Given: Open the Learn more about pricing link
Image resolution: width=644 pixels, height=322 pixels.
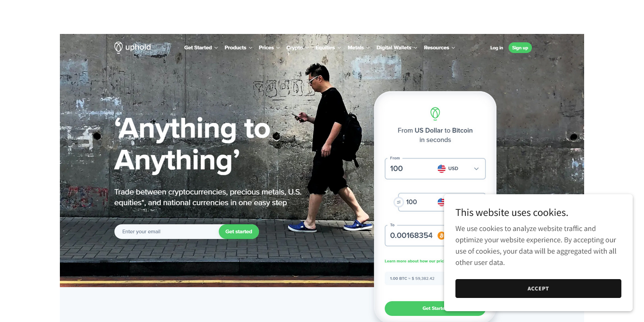Looking at the screenshot, I should pyautogui.click(x=414, y=261).
